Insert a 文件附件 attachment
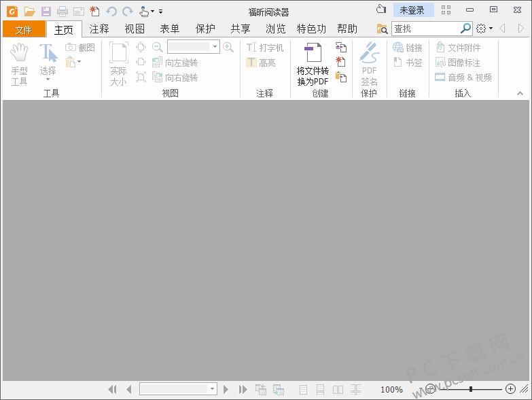This screenshot has height=400, width=532. pyautogui.click(x=458, y=48)
